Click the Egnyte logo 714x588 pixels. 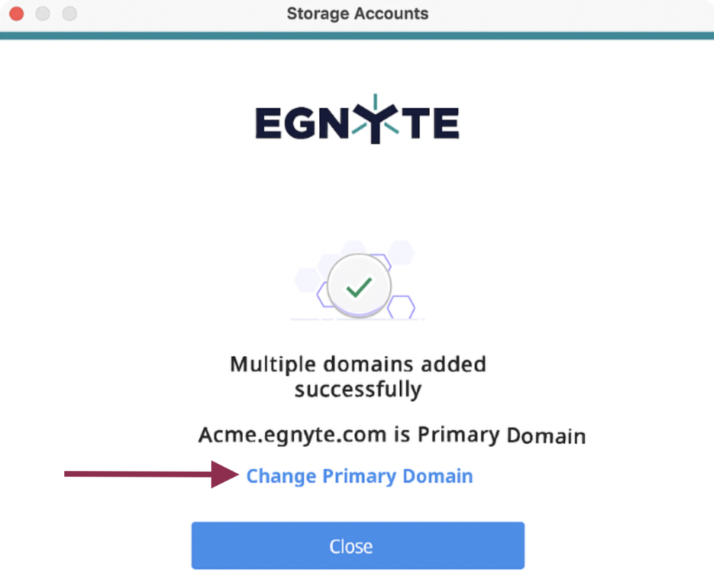tap(357, 123)
